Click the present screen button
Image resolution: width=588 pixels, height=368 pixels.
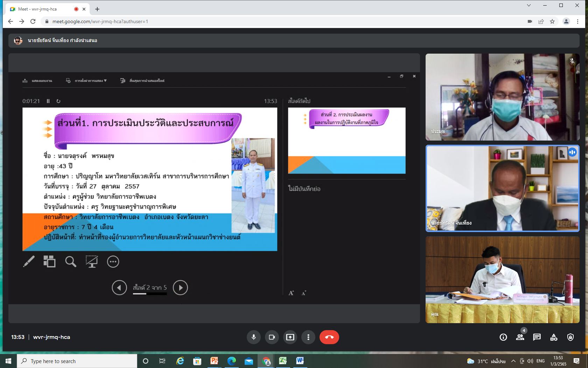pyautogui.click(x=290, y=337)
